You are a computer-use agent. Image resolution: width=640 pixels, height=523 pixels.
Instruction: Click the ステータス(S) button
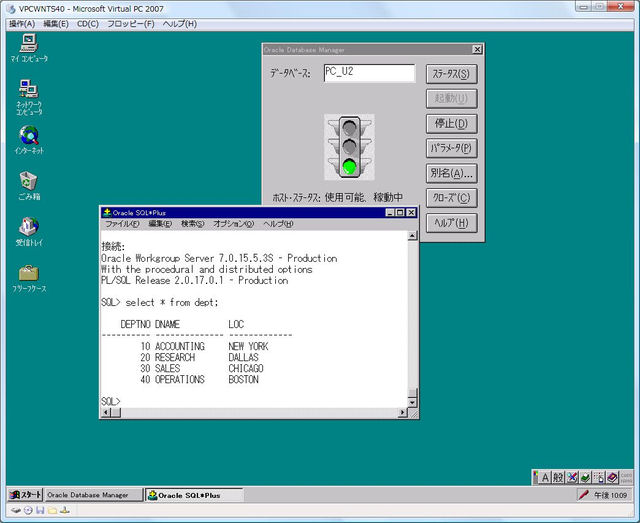pyautogui.click(x=451, y=74)
